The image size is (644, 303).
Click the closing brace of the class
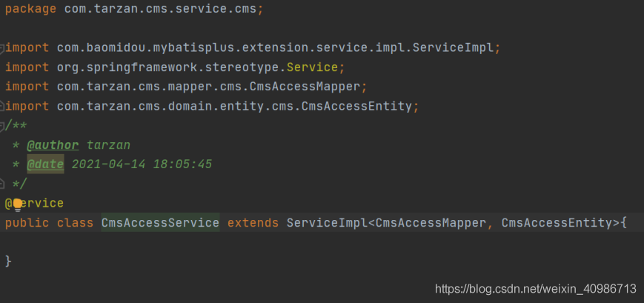tap(8, 261)
